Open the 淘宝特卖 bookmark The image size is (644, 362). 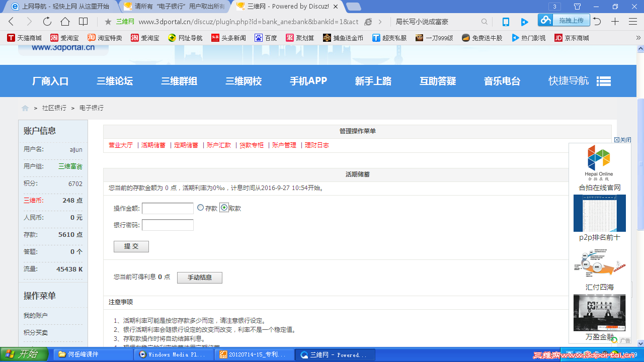(105, 38)
